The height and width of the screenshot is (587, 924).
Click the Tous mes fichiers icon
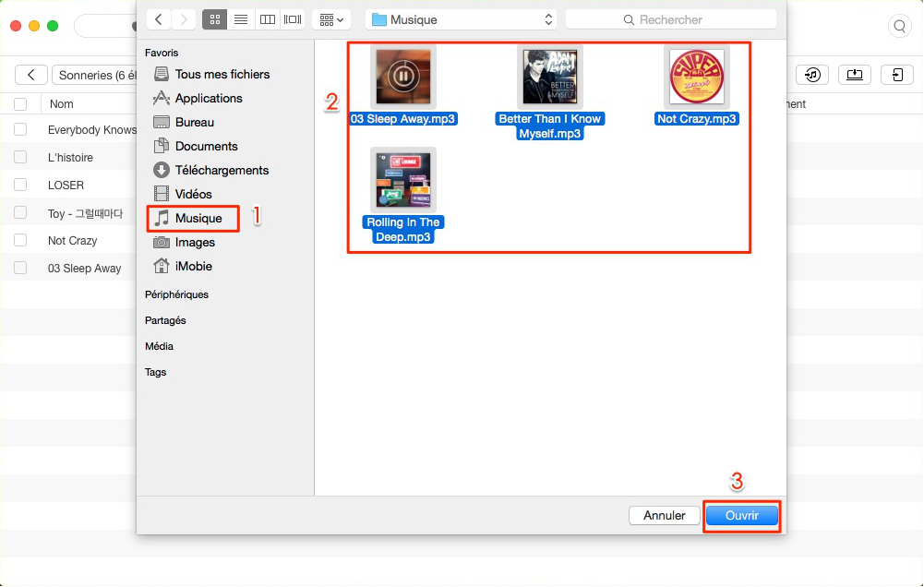161,74
